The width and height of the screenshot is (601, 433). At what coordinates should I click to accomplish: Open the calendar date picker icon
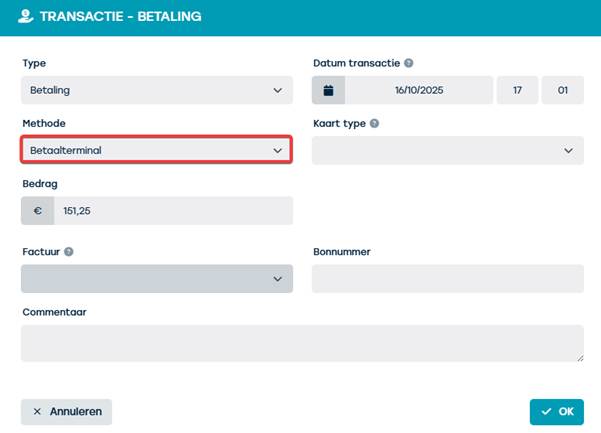328,90
